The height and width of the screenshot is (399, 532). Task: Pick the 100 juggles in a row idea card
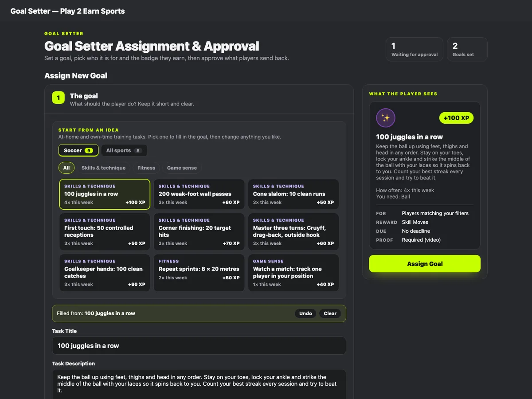[x=105, y=194]
